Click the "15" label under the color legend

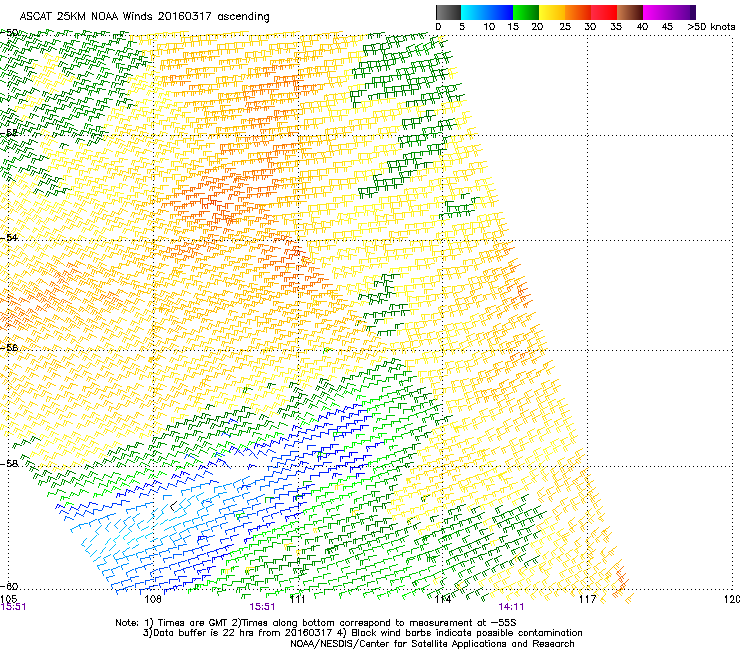click(513, 27)
